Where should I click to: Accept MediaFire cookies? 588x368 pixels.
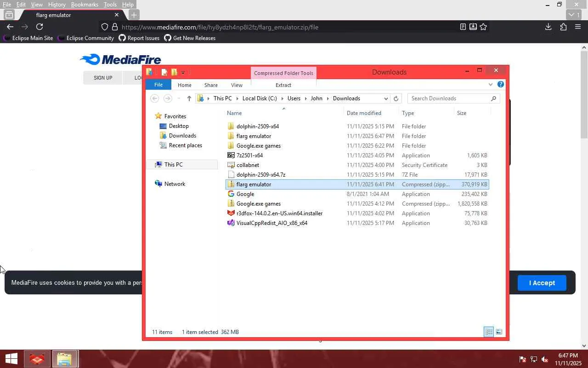point(542,283)
